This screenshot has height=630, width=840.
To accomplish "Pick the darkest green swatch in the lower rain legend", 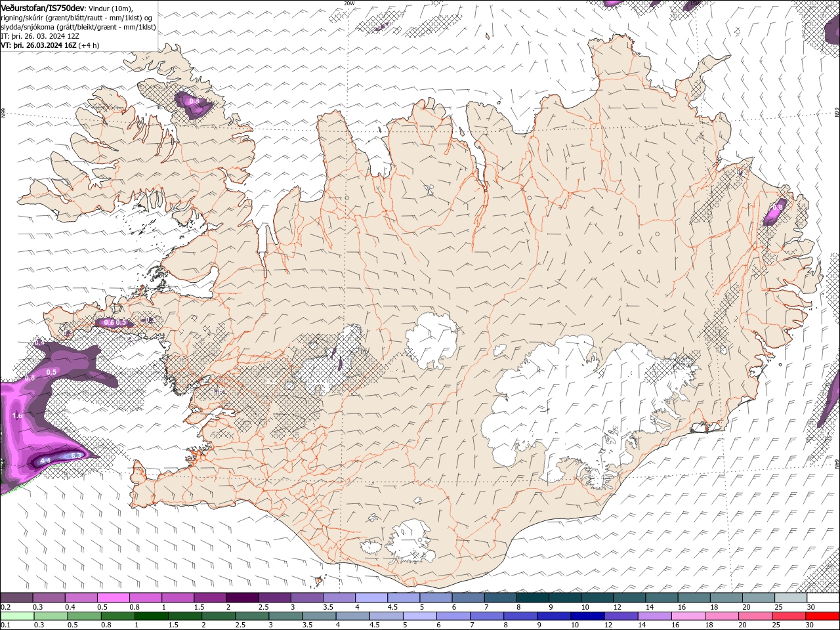I will [151, 616].
